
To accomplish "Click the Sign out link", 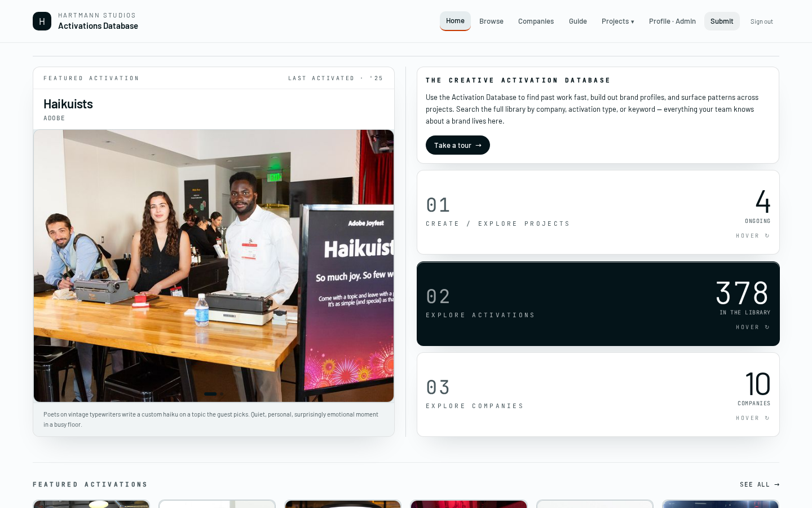I will click(761, 21).
